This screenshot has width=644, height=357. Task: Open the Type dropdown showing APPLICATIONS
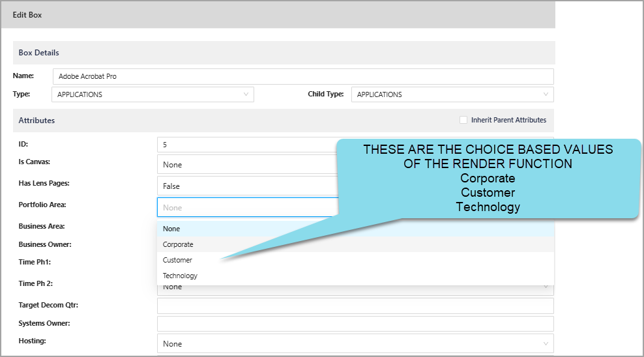click(153, 94)
